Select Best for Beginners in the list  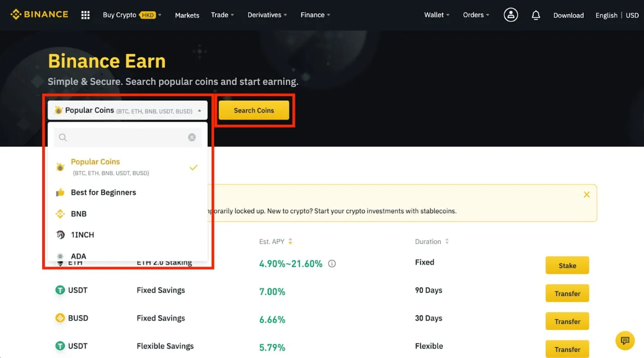coord(128,193)
